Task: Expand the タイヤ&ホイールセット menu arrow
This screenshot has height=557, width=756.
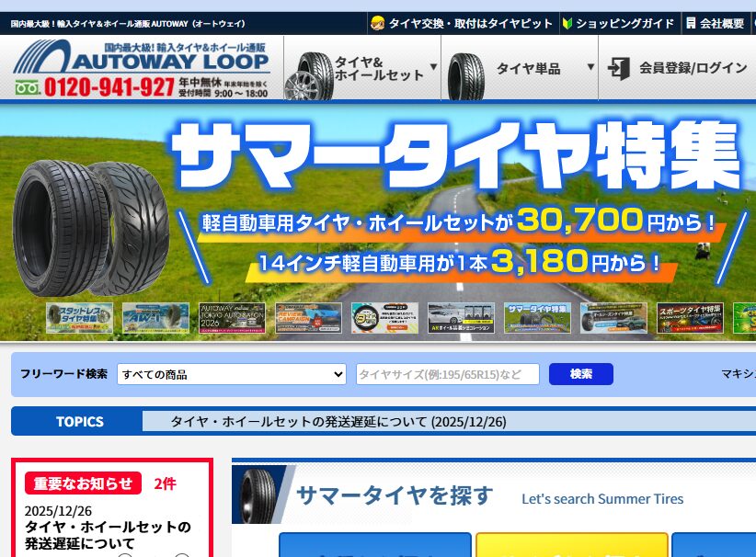Action: click(433, 67)
